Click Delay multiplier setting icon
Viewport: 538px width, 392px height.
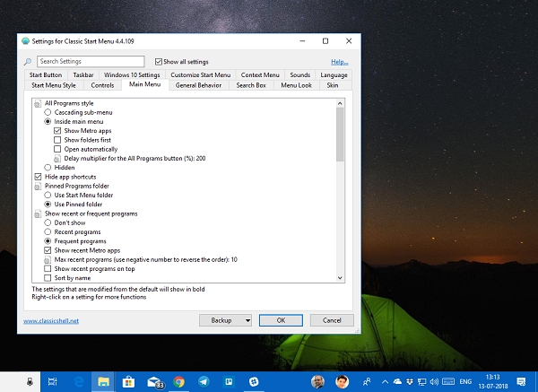pos(57,159)
